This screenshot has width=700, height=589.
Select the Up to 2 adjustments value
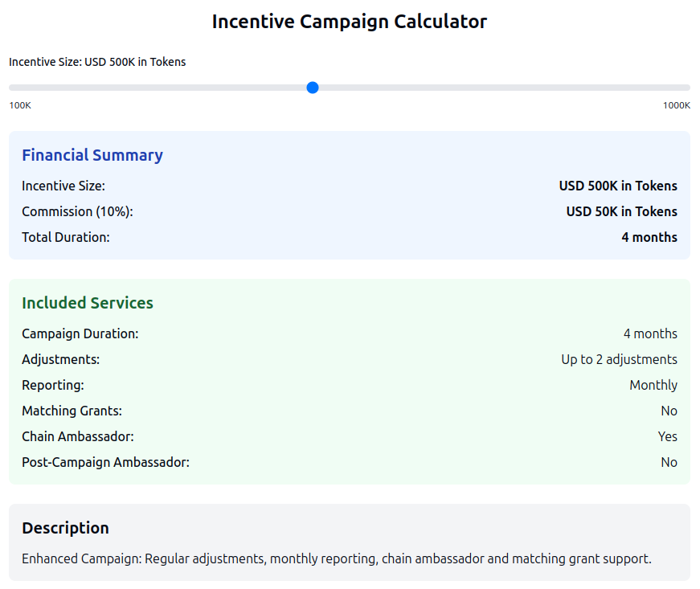619,359
